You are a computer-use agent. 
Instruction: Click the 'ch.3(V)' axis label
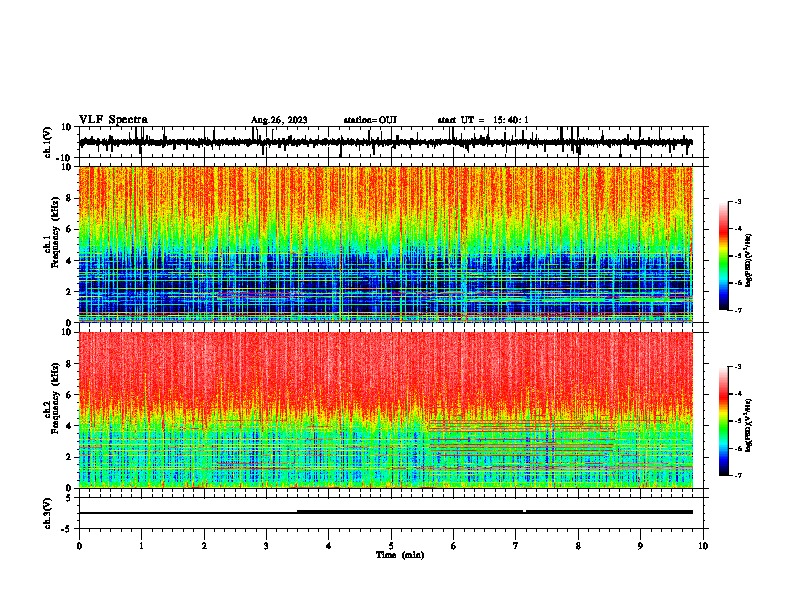coord(47,513)
